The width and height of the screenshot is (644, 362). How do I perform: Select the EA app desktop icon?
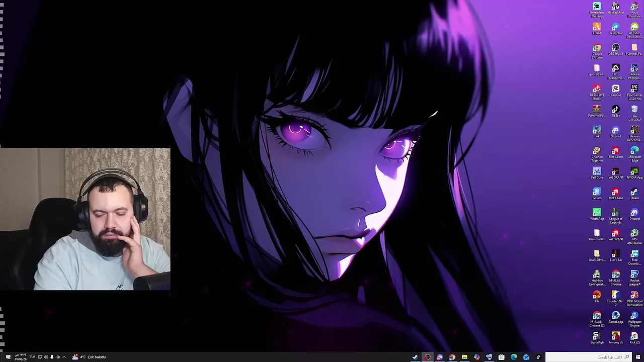tap(597, 297)
